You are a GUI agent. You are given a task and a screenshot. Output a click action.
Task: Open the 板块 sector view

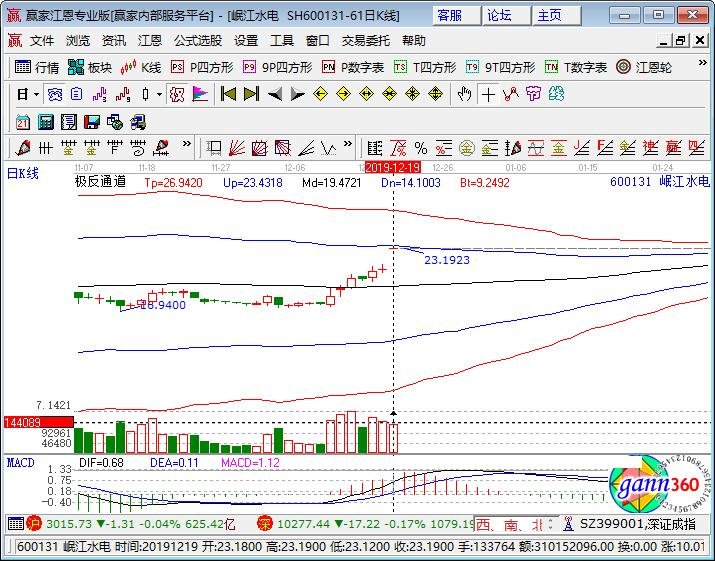pyautogui.click(x=89, y=68)
